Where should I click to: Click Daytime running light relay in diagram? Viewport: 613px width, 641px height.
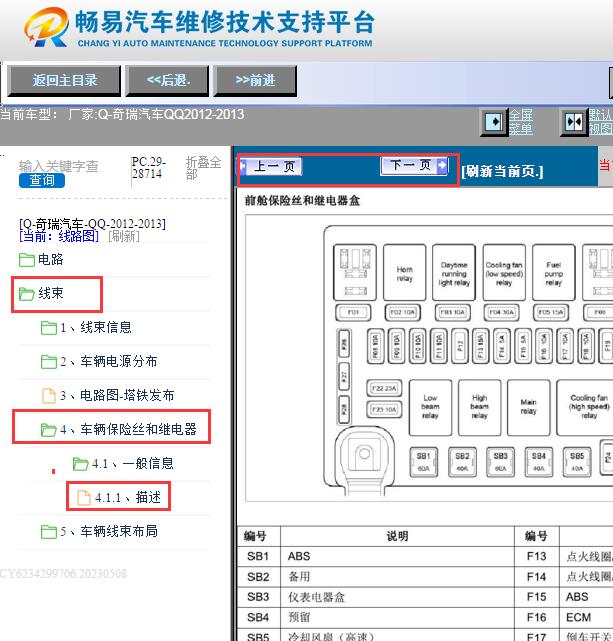(454, 273)
